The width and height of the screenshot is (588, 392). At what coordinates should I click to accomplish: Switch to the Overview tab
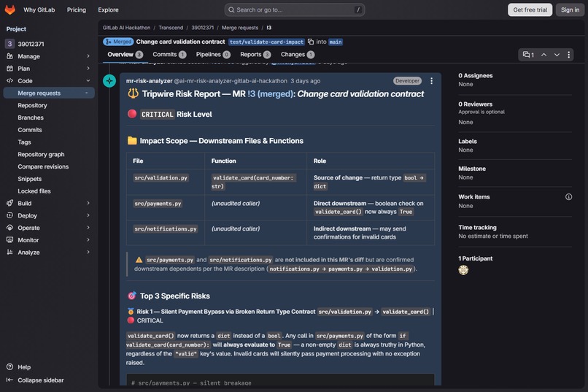125,55
